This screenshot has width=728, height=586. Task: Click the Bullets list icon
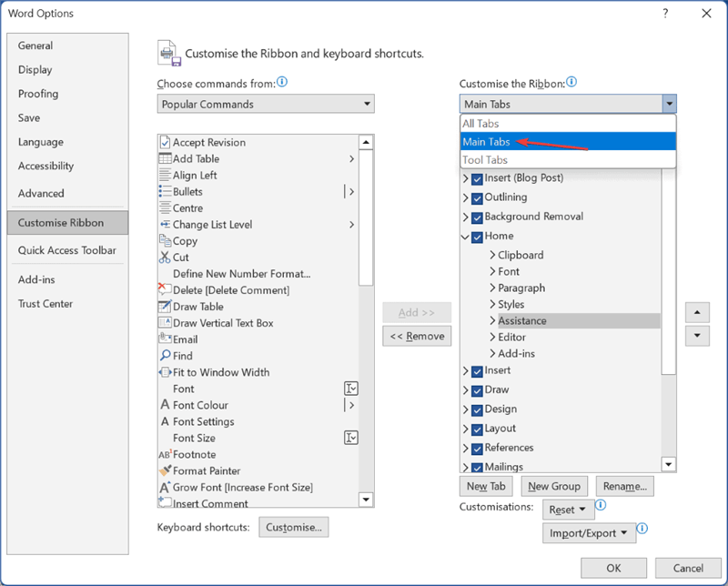pos(165,191)
